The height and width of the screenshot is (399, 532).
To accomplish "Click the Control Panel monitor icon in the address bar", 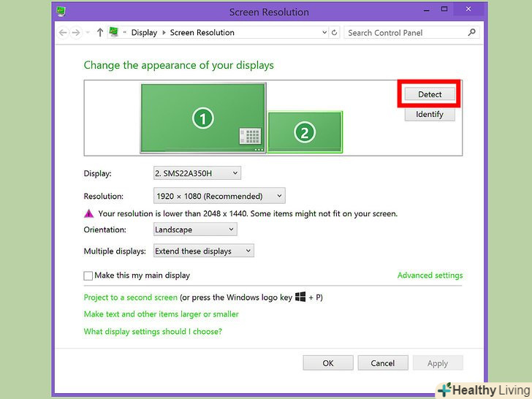I will pos(114,32).
